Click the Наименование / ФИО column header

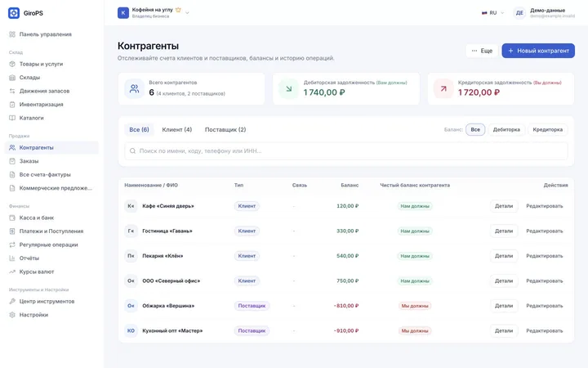(x=151, y=185)
